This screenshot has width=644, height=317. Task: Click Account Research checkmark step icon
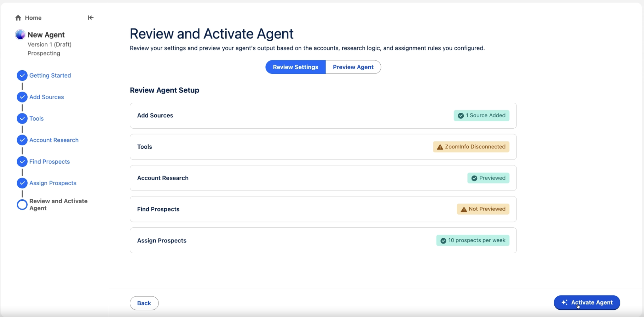pyautogui.click(x=22, y=140)
